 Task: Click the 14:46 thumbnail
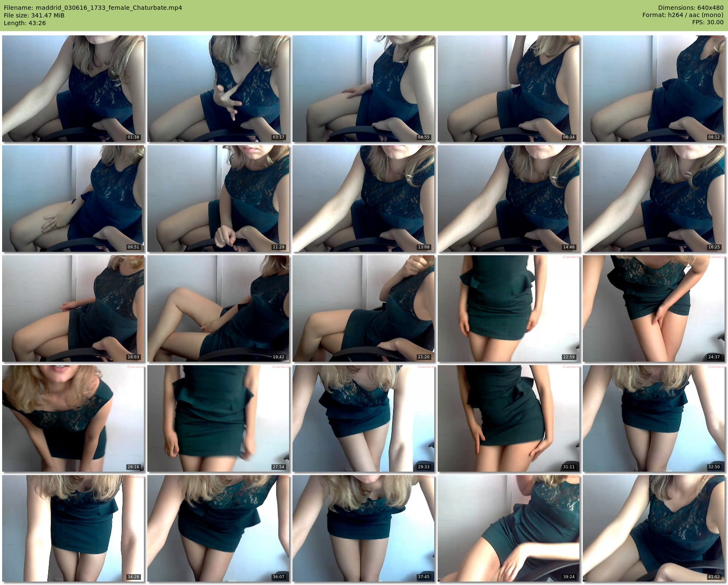click(509, 199)
